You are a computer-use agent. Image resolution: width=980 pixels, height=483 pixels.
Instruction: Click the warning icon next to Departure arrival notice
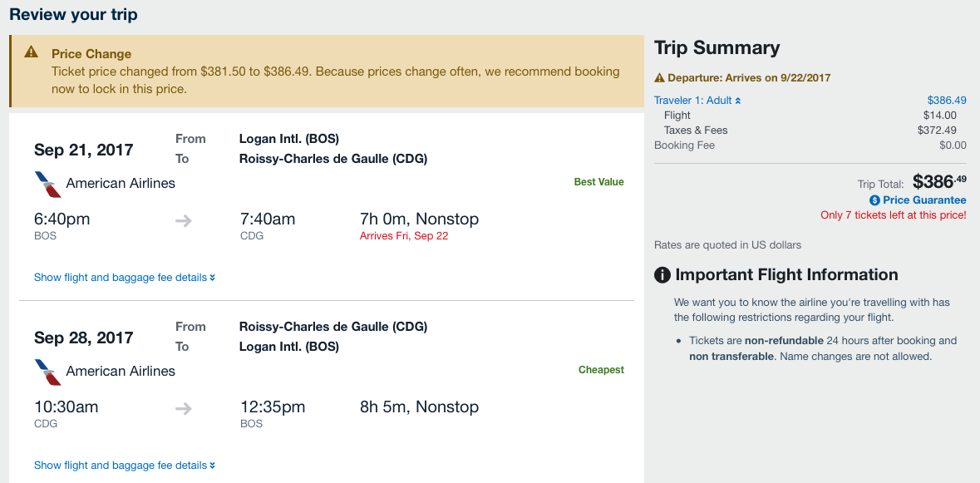pyautogui.click(x=659, y=78)
